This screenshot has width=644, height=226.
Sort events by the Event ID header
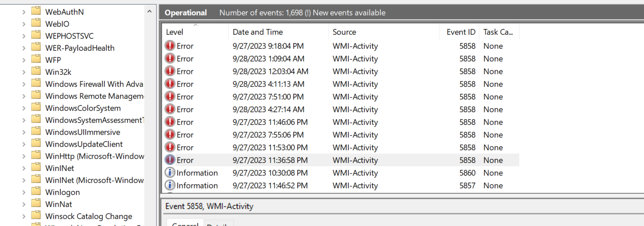(x=459, y=32)
